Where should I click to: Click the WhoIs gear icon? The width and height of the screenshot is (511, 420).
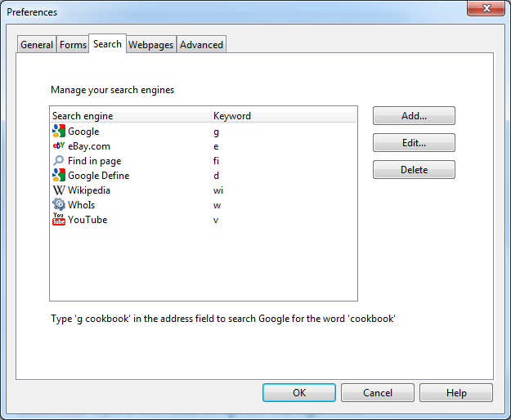point(58,205)
